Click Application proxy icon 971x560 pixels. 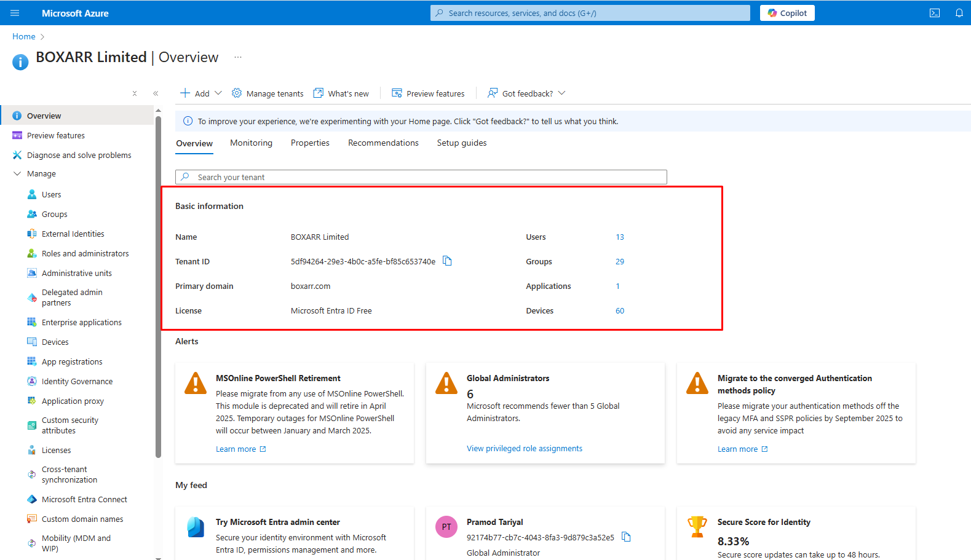click(x=32, y=401)
